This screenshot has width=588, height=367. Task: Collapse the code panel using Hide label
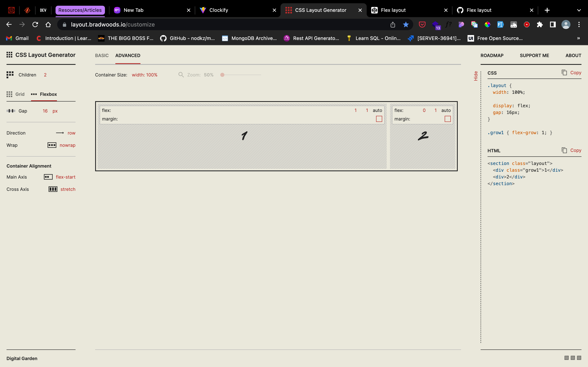point(476,76)
